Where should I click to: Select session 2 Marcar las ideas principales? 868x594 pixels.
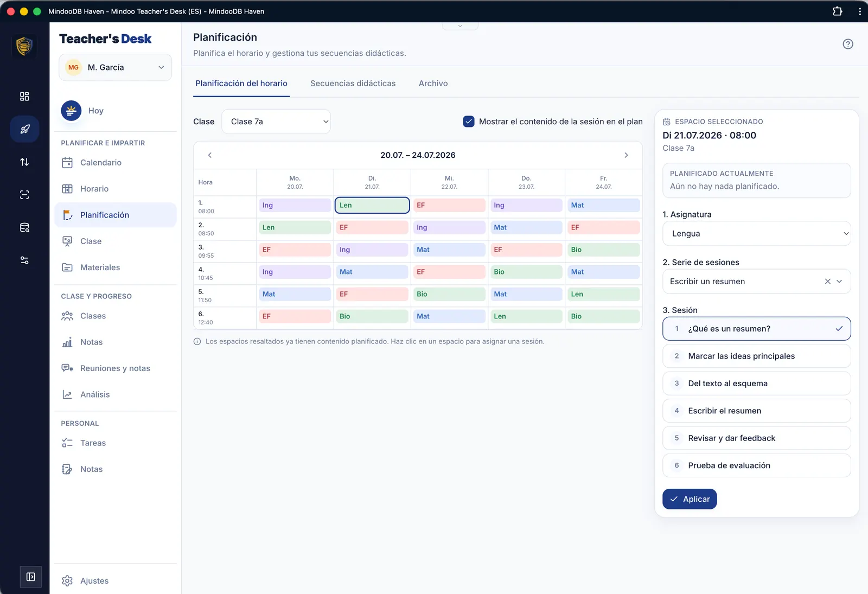point(756,356)
